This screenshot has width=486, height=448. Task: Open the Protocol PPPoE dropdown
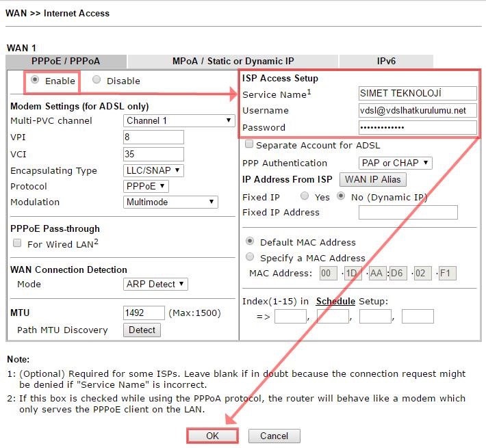coord(146,186)
